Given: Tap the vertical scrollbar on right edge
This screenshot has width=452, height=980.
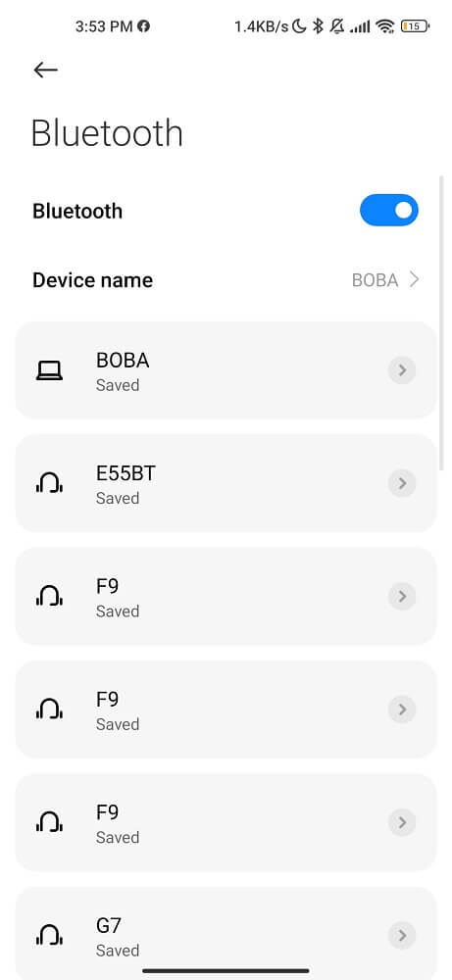Looking at the screenshot, I should [x=443, y=321].
